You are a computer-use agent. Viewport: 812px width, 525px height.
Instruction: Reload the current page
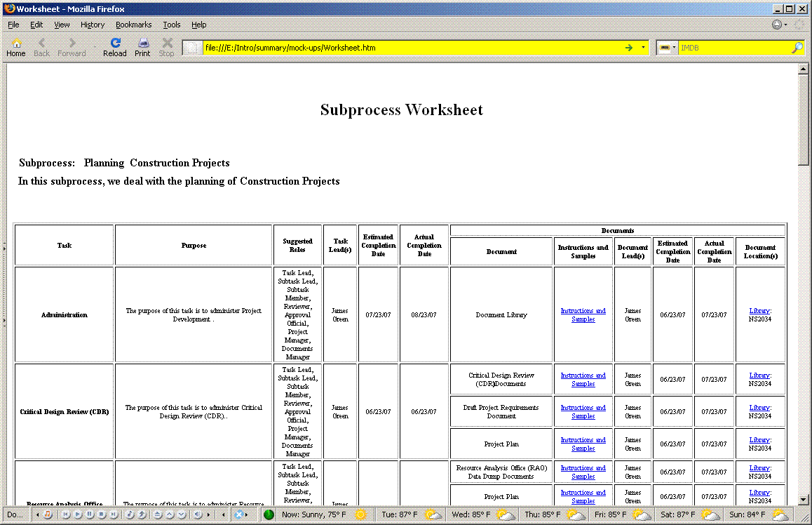(x=115, y=47)
